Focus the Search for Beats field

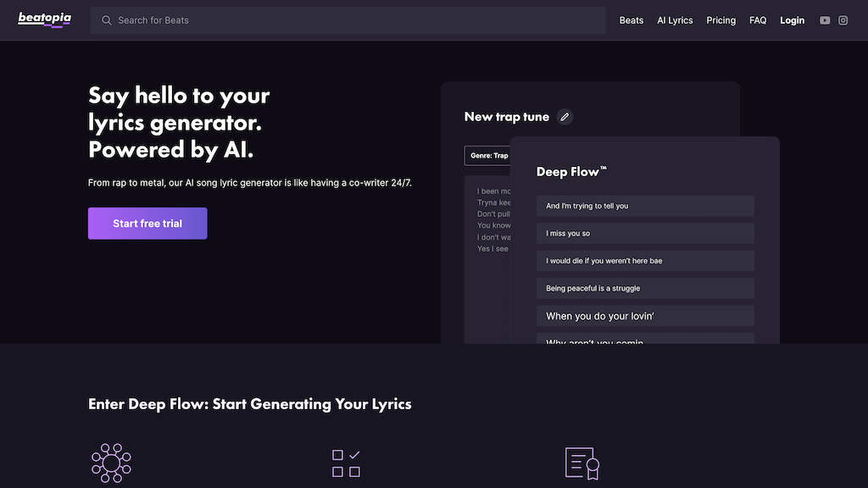click(x=356, y=20)
